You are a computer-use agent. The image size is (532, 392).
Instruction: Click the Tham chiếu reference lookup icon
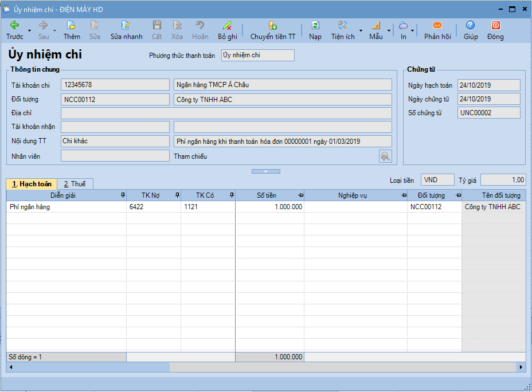(385, 156)
